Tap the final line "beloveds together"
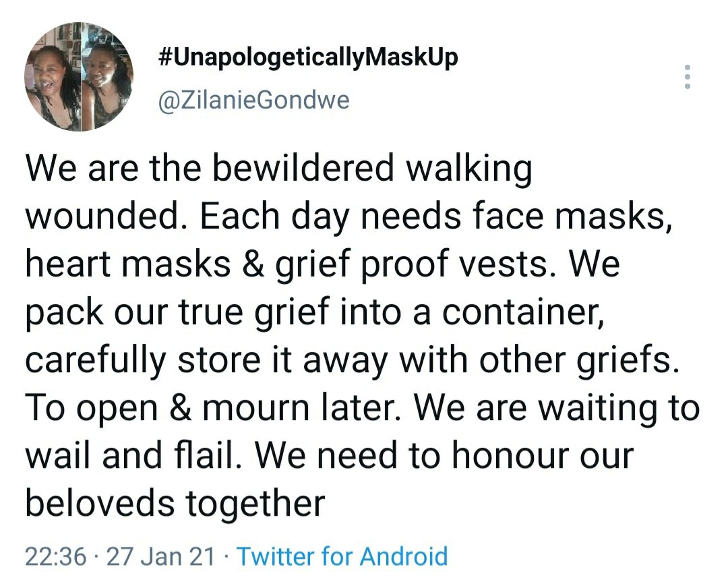 click(x=175, y=502)
